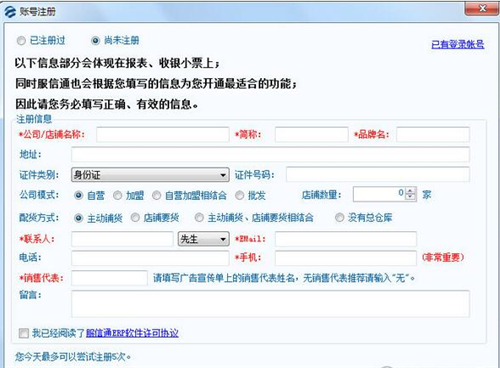Select the 已注册过 radio button
The height and width of the screenshot is (368, 500).
(x=21, y=41)
